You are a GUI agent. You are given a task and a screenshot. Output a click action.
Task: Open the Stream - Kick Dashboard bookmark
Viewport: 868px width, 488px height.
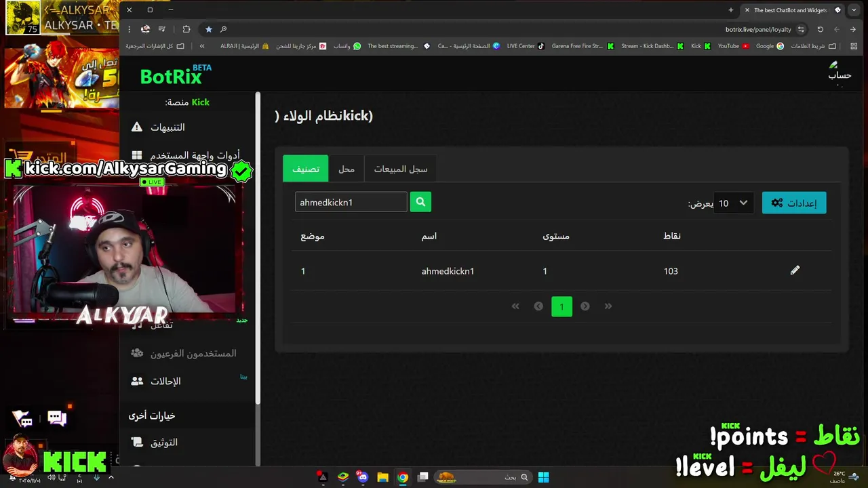pos(652,46)
